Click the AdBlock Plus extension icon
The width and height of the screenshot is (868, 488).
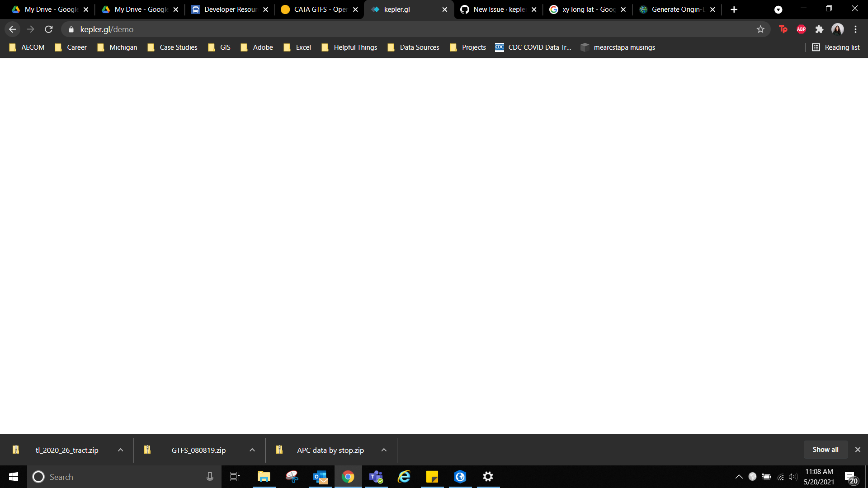coord(801,29)
